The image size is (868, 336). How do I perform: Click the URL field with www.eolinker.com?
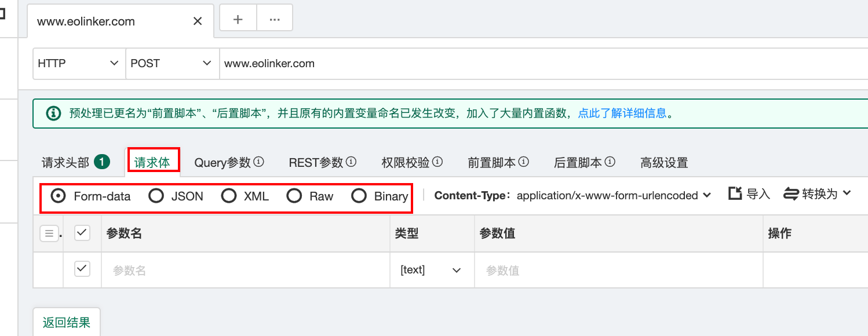tap(544, 63)
